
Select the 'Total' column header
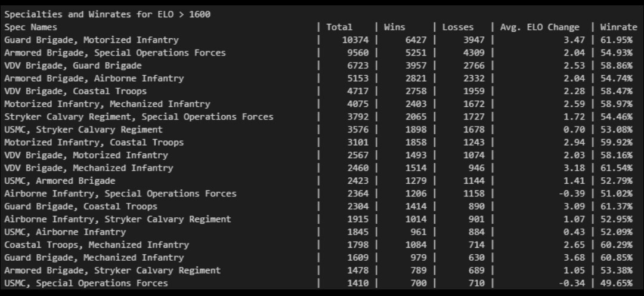tap(339, 27)
